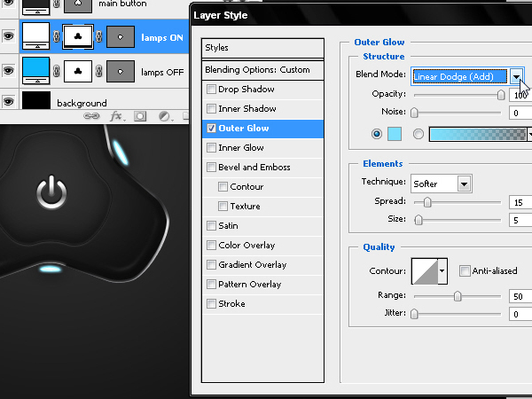Viewport: 532px width, 399px height.
Task: Click lamps ON layer color thumbnail
Action: point(35,36)
